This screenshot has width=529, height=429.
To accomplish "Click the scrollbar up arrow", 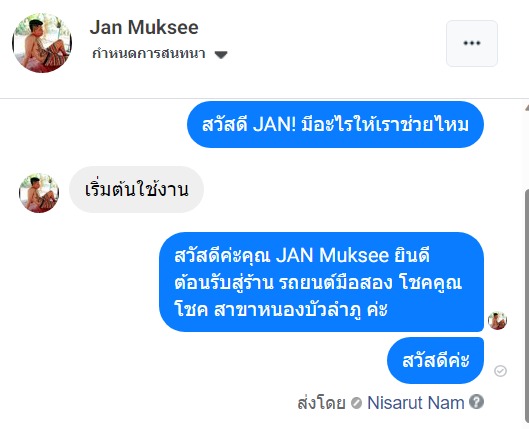I will pos(527,108).
